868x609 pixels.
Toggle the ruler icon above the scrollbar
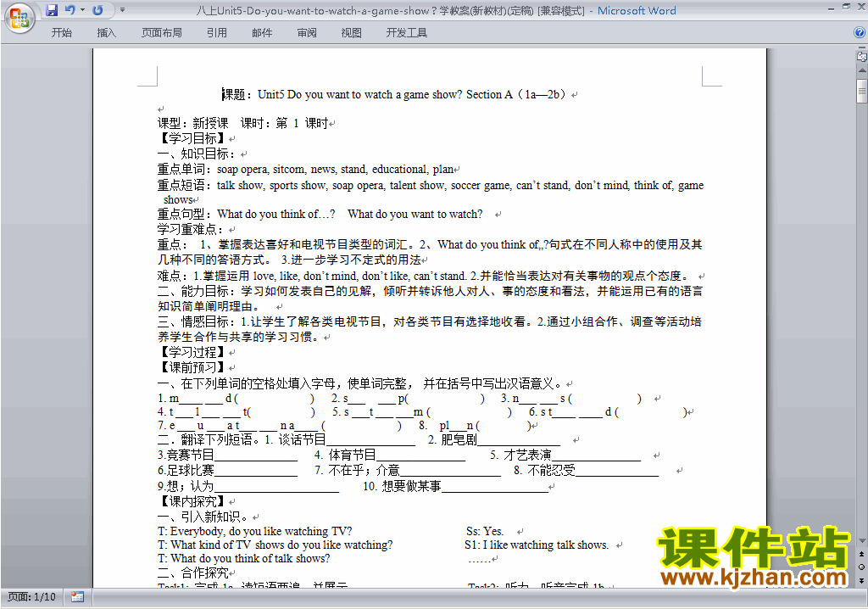pyautogui.click(x=861, y=57)
